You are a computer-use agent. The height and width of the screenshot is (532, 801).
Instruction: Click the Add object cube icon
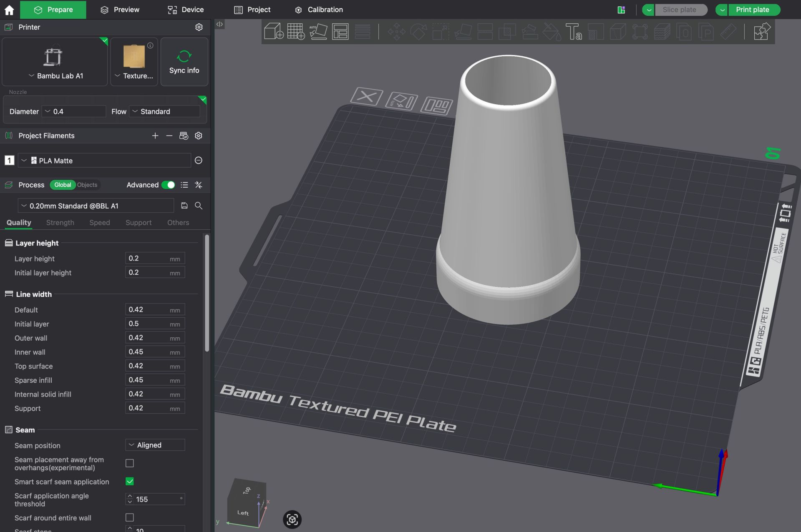coord(274,31)
